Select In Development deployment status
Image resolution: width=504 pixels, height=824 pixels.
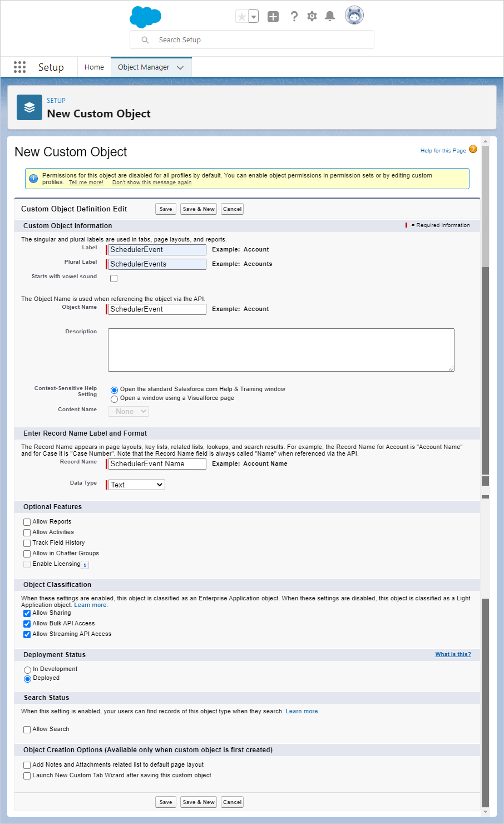27,670
